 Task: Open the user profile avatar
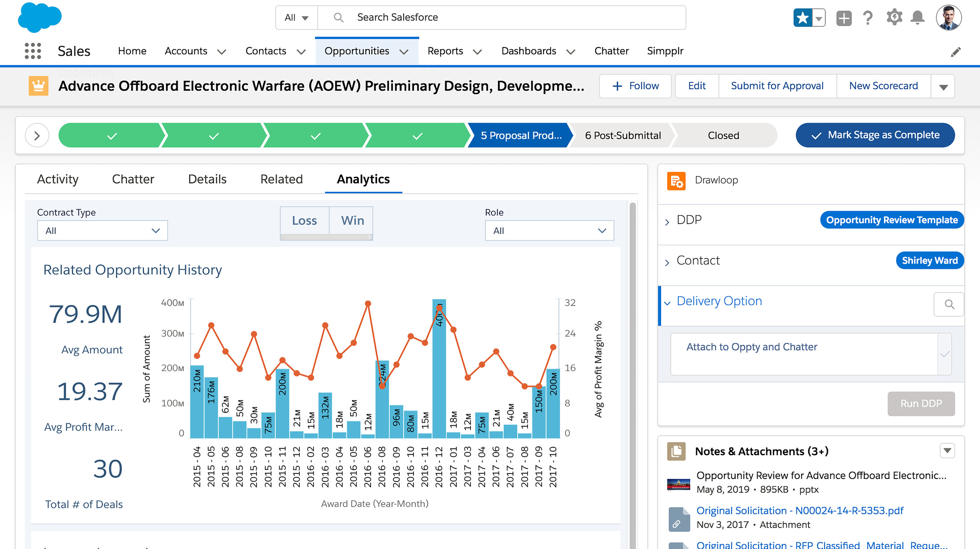[949, 18]
